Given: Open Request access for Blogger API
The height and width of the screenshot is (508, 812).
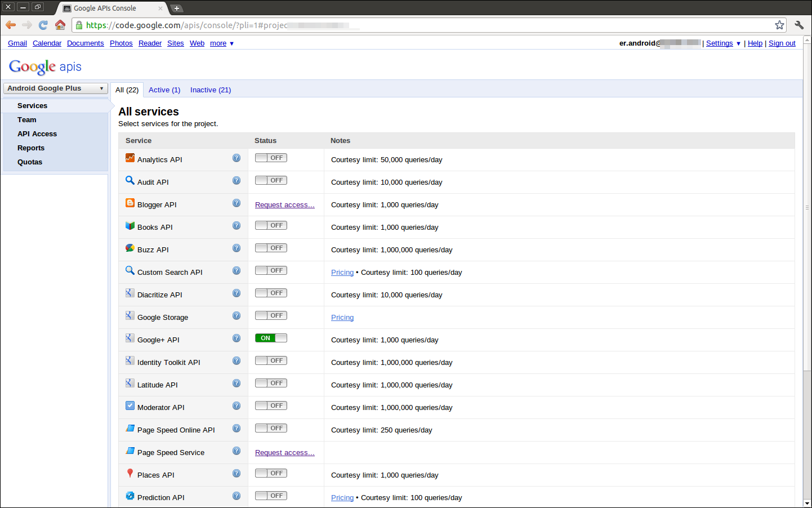Looking at the screenshot, I should coord(284,204).
